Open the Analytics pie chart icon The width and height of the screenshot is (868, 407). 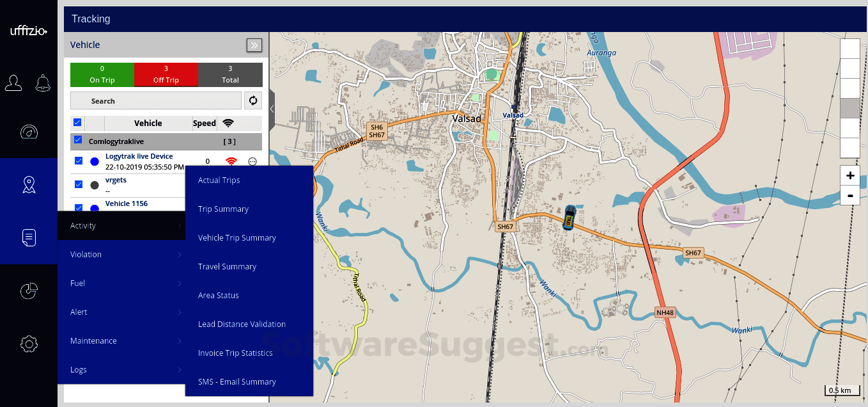[29, 291]
